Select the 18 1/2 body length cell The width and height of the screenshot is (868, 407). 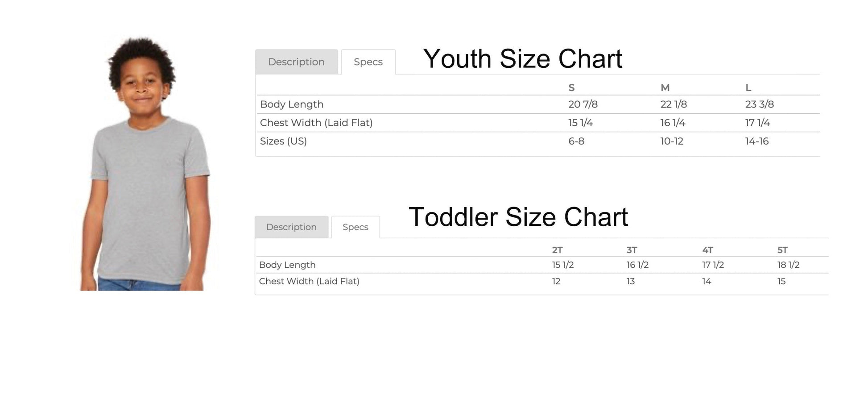[x=788, y=265]
